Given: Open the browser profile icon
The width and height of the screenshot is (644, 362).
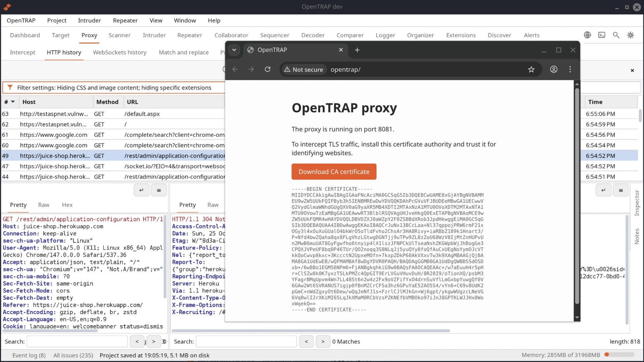Looking at the screenshot, I should pyautogui.click(x=554, y=69).
